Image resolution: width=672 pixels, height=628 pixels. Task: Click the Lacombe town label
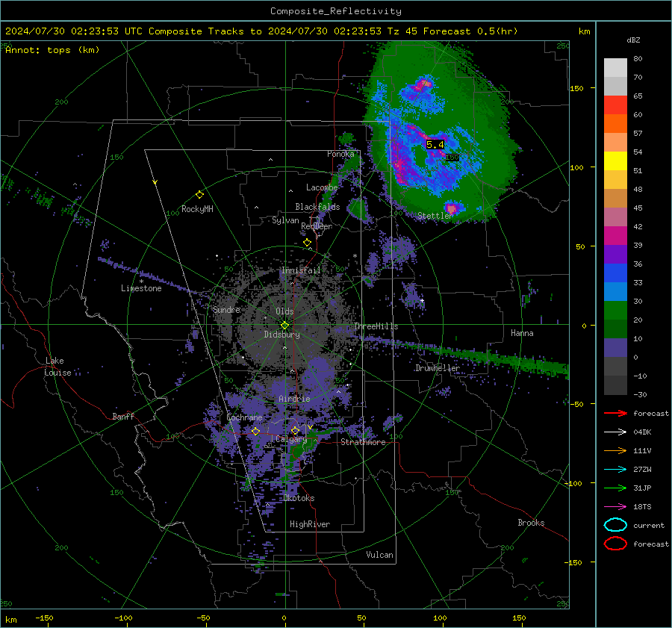coord(322,187)
